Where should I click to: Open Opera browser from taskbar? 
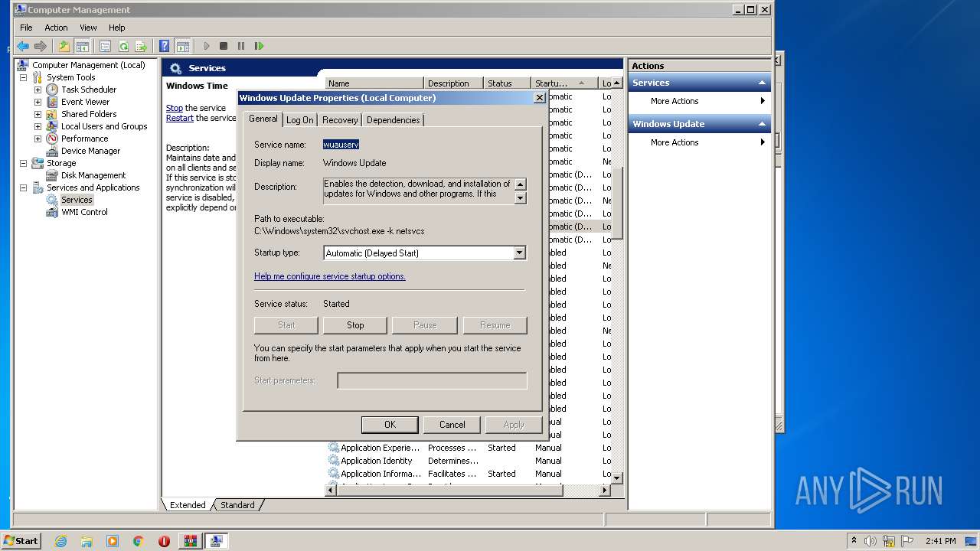pyautogui.click(x=164, y=541)
